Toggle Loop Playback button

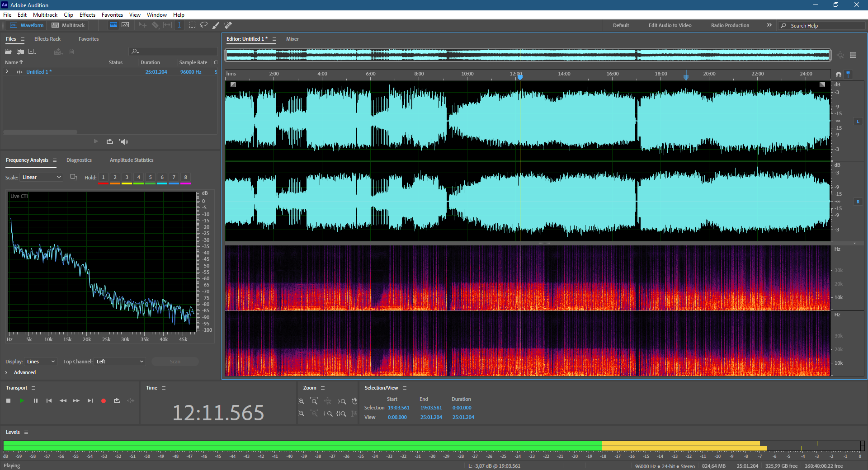click(117, 401)
